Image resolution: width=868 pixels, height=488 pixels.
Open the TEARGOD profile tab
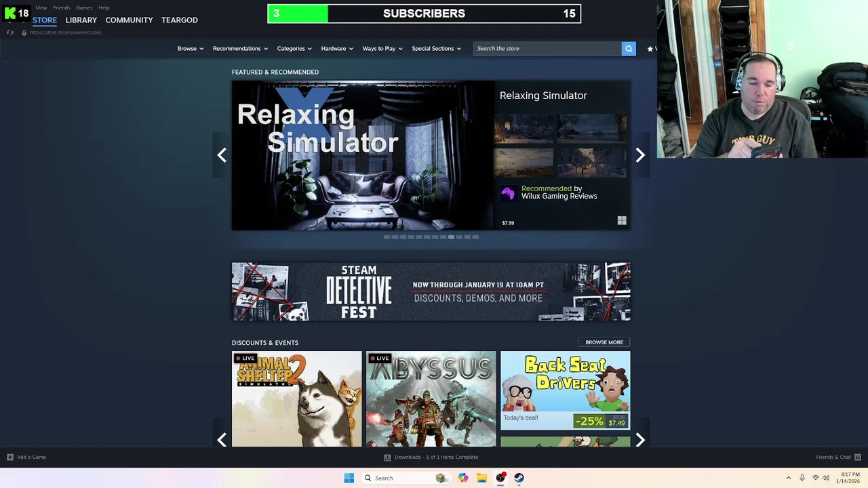point(180,20)
